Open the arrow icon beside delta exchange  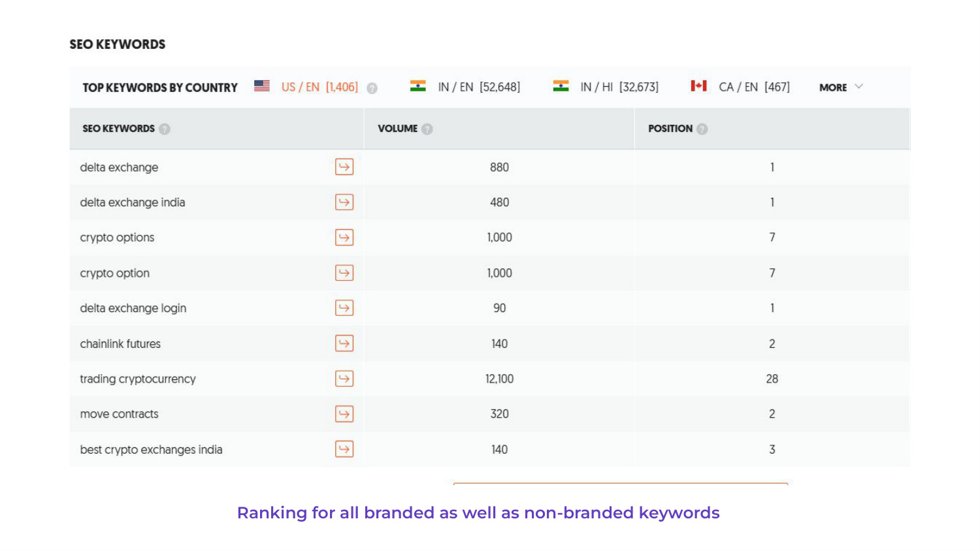344,167
